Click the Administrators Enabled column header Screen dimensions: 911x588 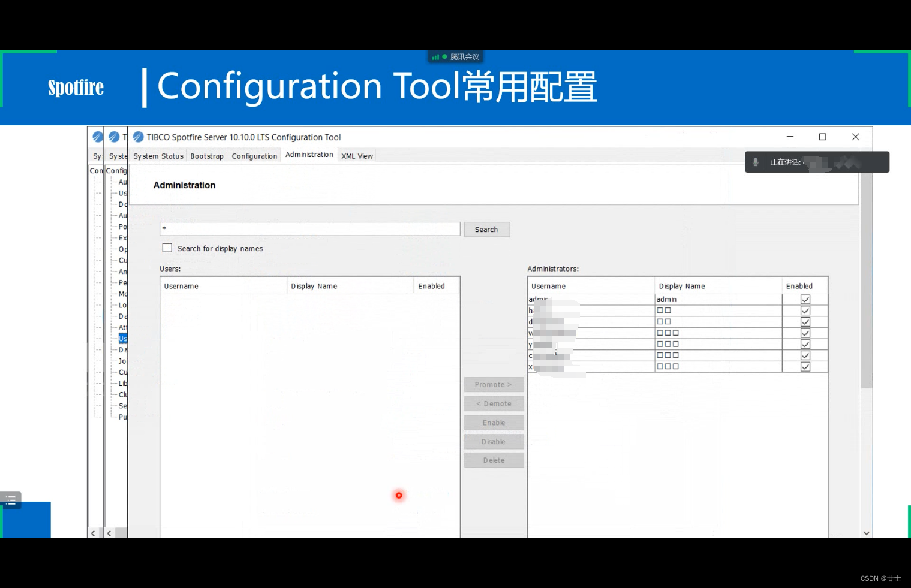[805, 286]
